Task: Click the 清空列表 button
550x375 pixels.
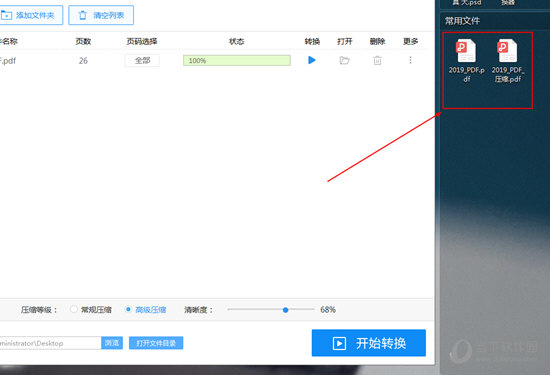Action: pos(101,15)
